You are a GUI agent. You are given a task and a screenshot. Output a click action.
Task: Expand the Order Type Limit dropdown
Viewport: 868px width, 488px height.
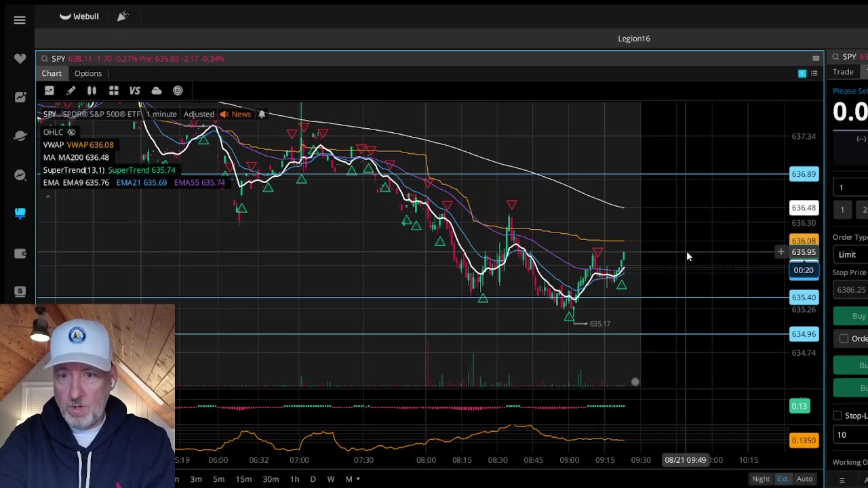click(x=850, y=254)
